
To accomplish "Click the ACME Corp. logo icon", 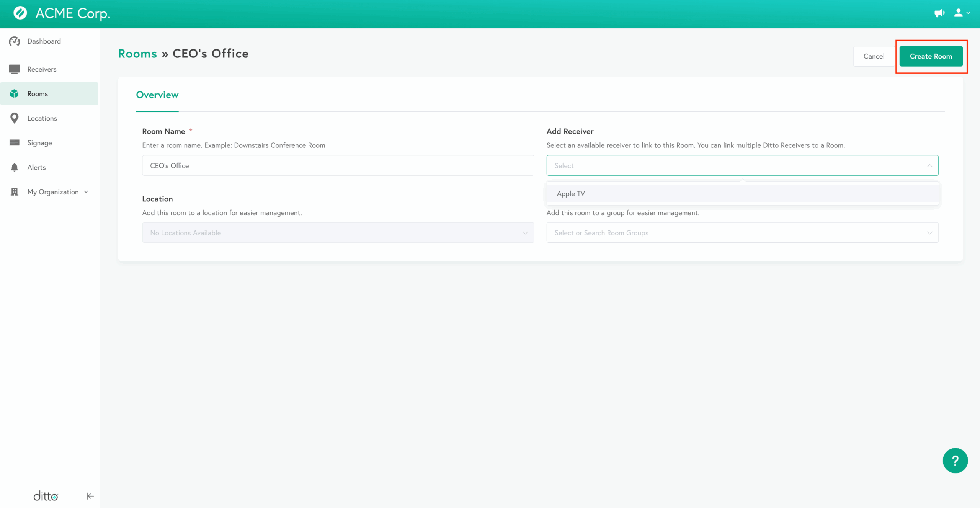I will (x=20, y=13).
